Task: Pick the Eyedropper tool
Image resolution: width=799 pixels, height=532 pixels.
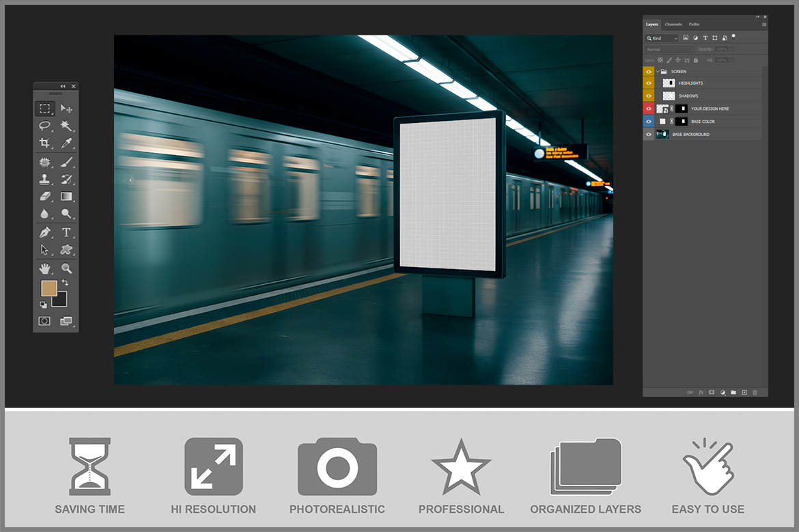Action: coord(66,143)
